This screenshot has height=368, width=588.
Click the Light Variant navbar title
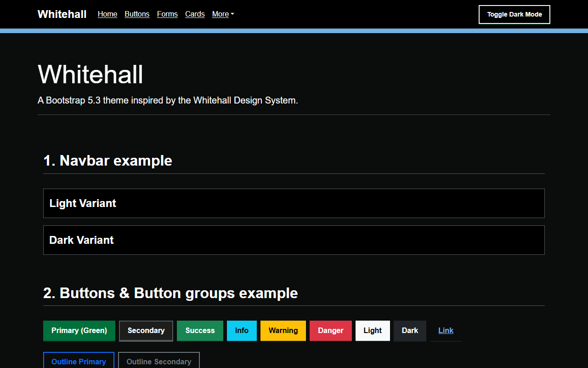tap(83, 203)
